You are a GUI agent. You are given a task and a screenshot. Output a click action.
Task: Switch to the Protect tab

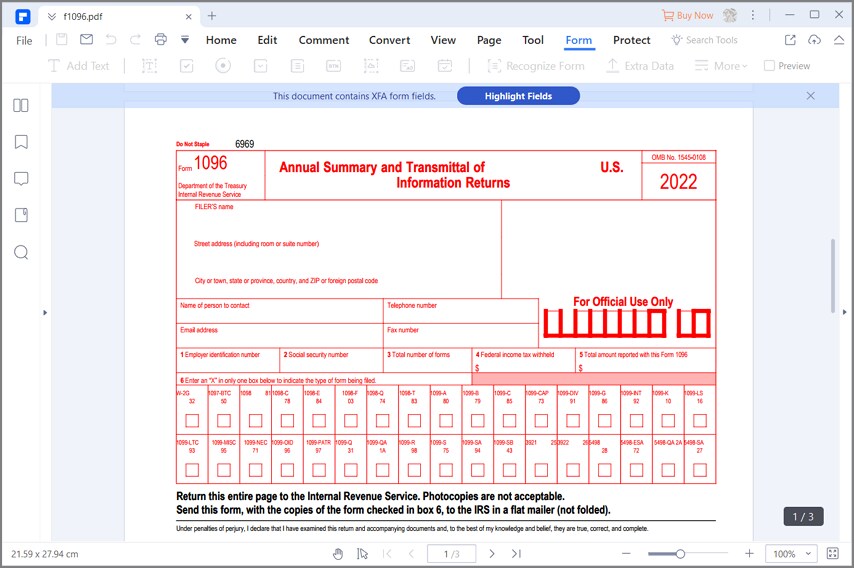[632, 40]
